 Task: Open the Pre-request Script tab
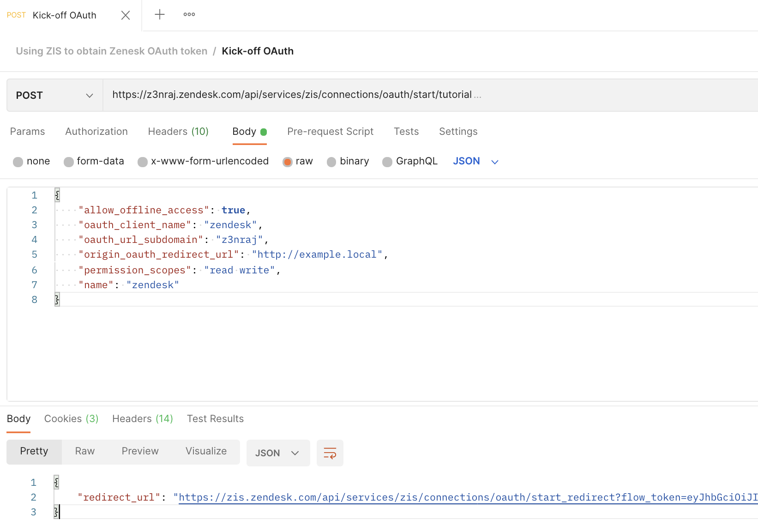pyautogui.click(x=330, y=132)
